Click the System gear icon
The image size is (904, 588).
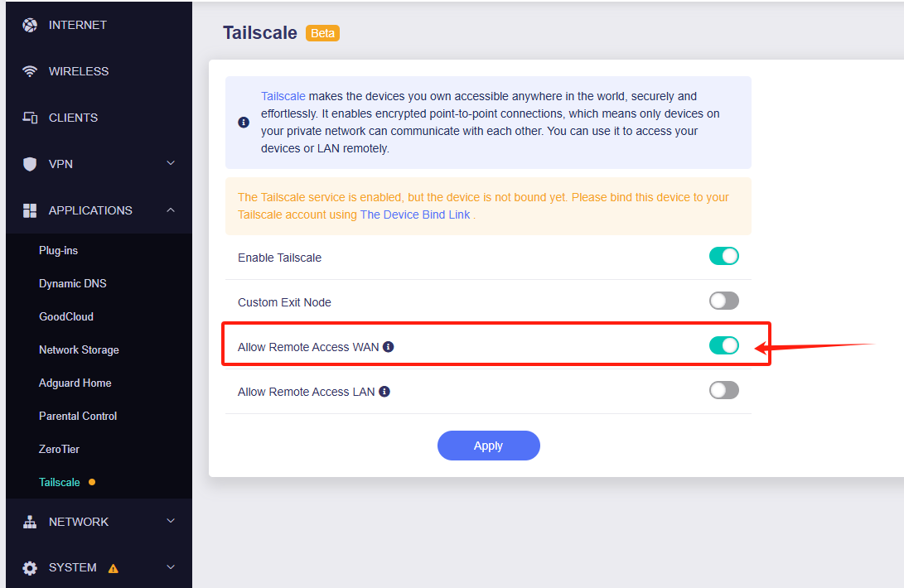click(x=30, y=568)
